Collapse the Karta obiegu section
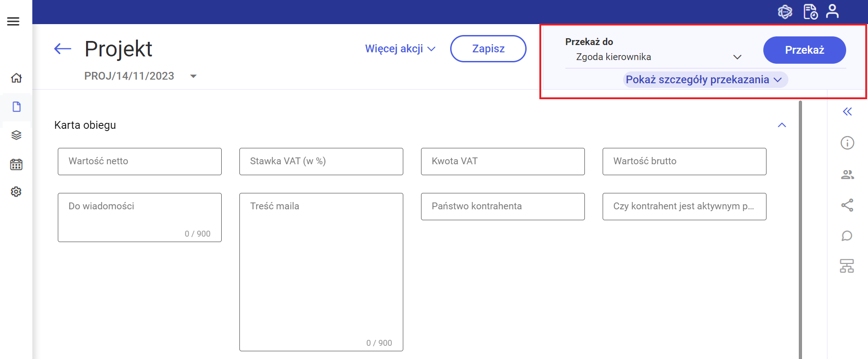 point(782,125)
